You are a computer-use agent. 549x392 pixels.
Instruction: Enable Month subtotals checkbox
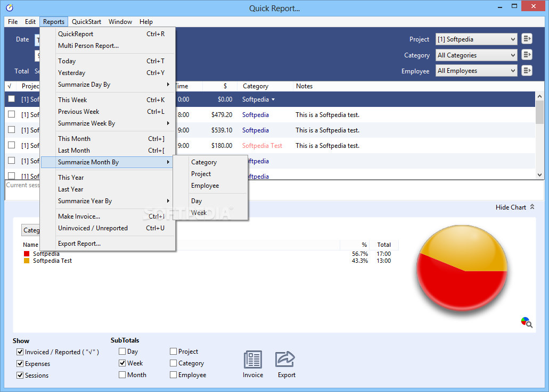point(122,375)
